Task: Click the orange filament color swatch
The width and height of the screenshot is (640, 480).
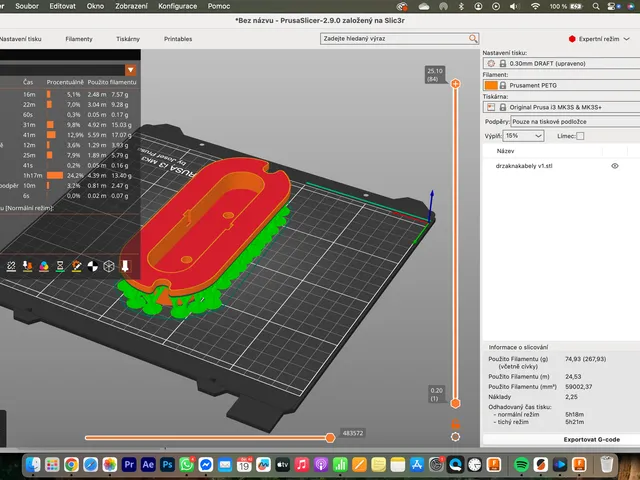Action: click(x=491, y=85)
